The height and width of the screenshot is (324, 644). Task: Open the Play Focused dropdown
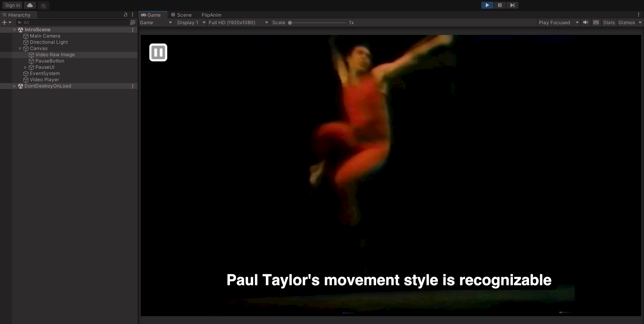point(558,22)
